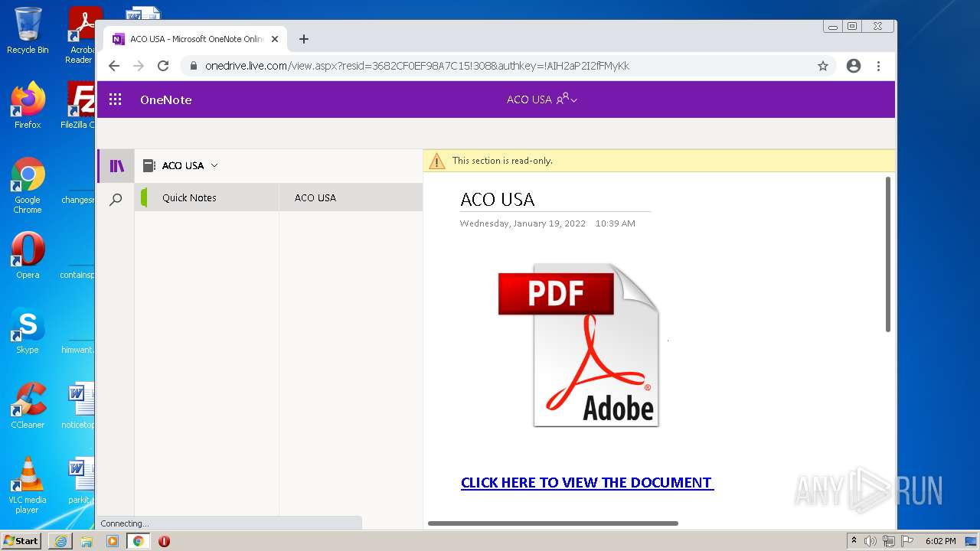Open the Chrome profile avatar
980x551 pixels.
(854, 66)
